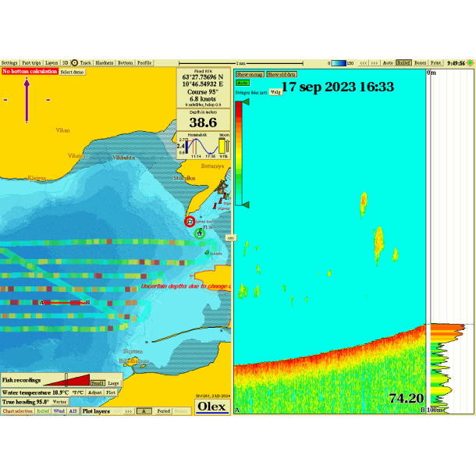Click the green circled marker on chart
Image resolution: width=476 pixels, height=476 pixels.
[x=200, y=233]
